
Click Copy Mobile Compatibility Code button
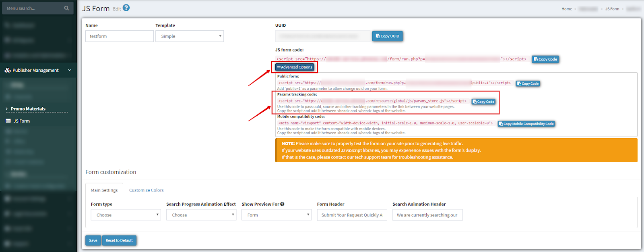pos(526,124)
